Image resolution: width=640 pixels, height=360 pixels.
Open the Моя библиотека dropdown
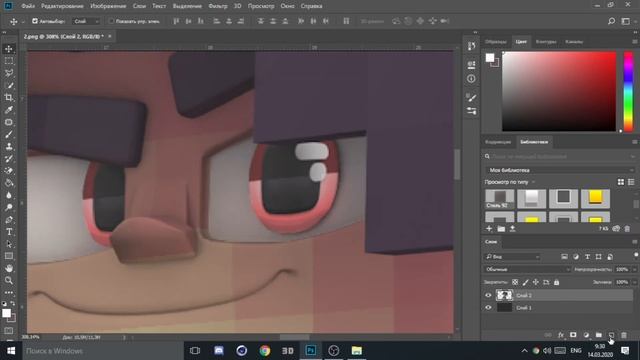click(x=560, y=170)
